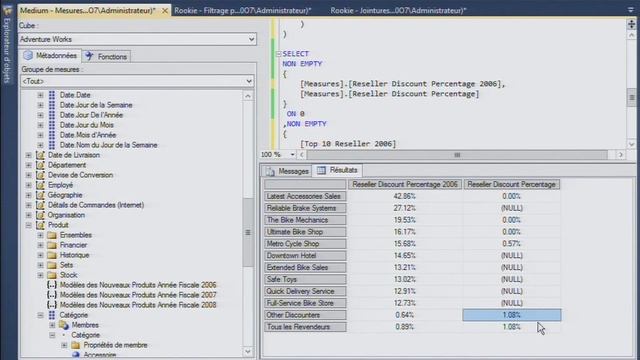The width and height of the screenshot is (640, 360).
Task: Click the Date de Livraison dimension icon
Action: 40,155
